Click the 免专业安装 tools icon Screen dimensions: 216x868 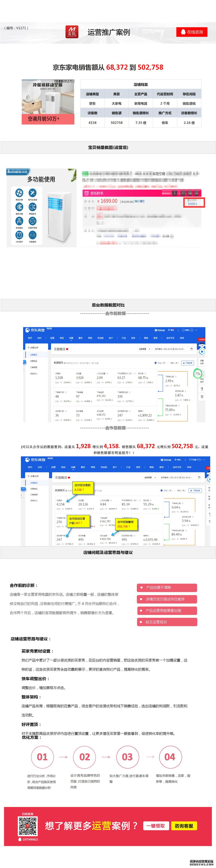32,193
